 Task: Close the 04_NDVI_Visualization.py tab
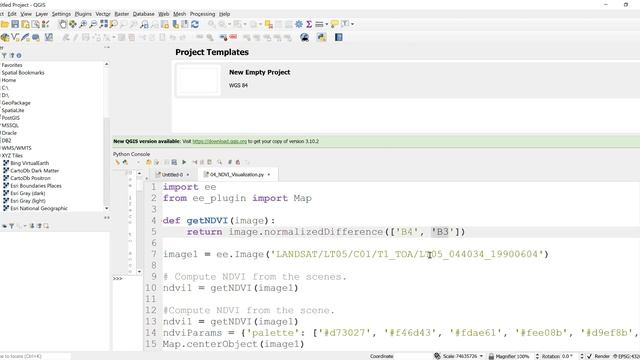coord(269,175)
